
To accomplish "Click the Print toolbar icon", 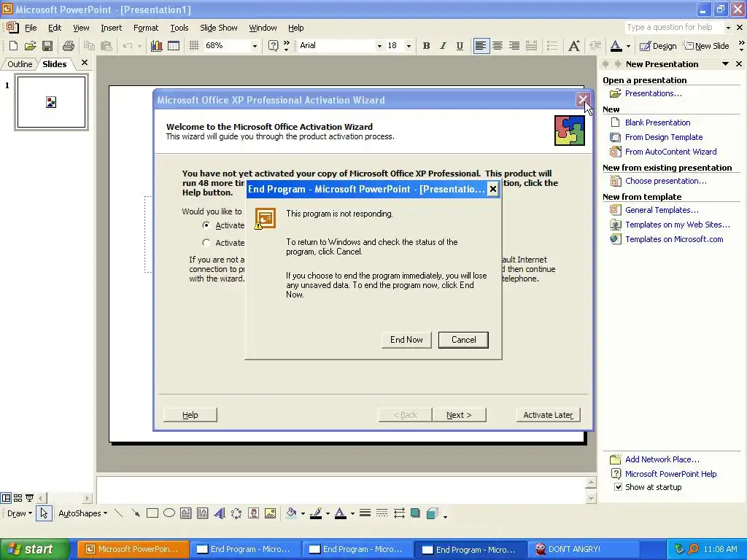I will [68, 46].
